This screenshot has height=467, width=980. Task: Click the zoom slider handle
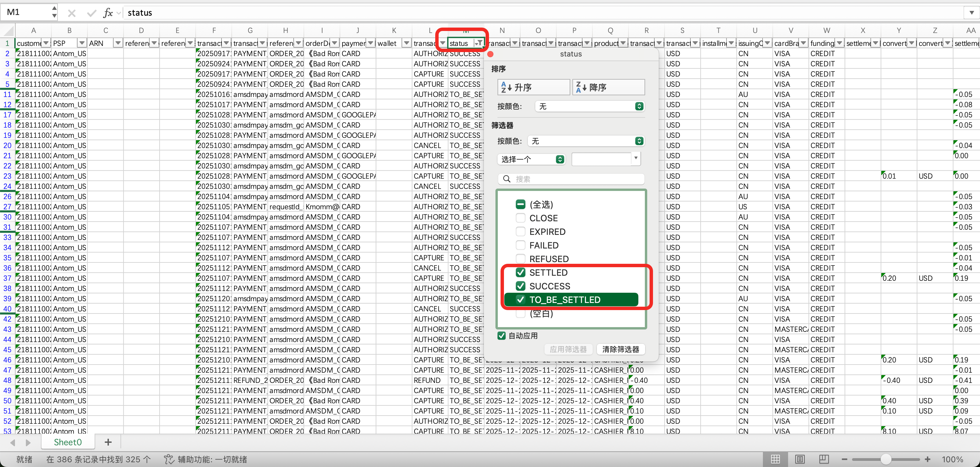886,459
